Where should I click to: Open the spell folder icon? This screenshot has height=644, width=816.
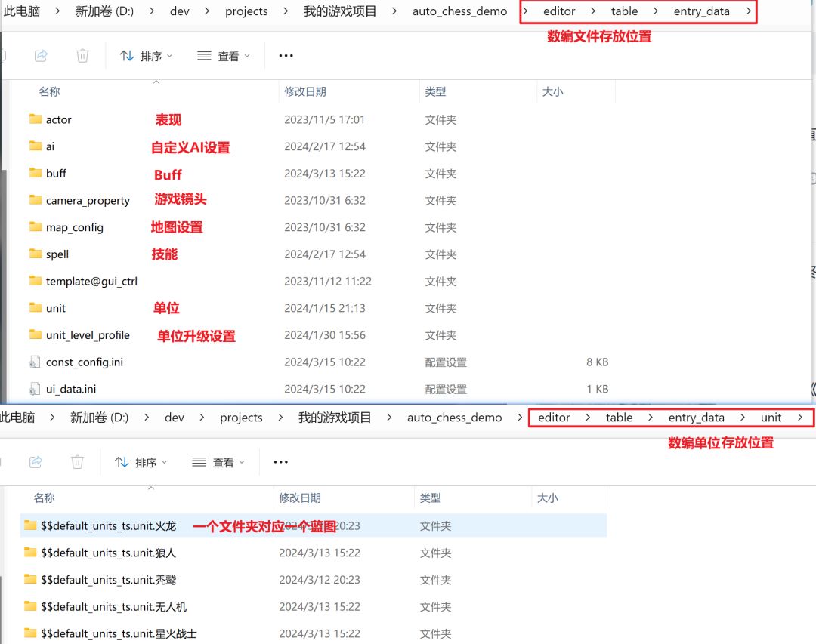point(36,254)
